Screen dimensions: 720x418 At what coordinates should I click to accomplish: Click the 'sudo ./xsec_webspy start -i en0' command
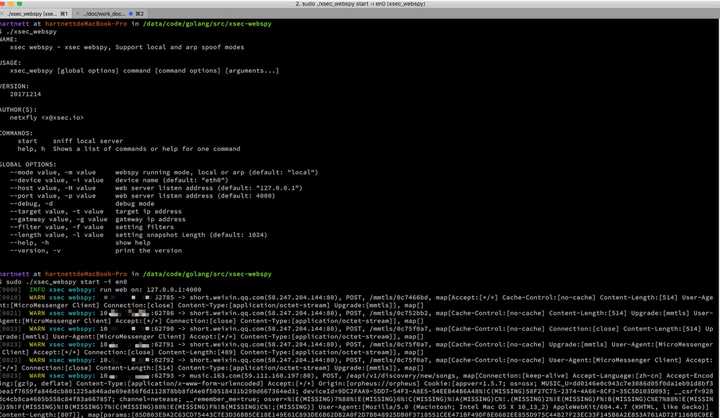tap(67, 282)
